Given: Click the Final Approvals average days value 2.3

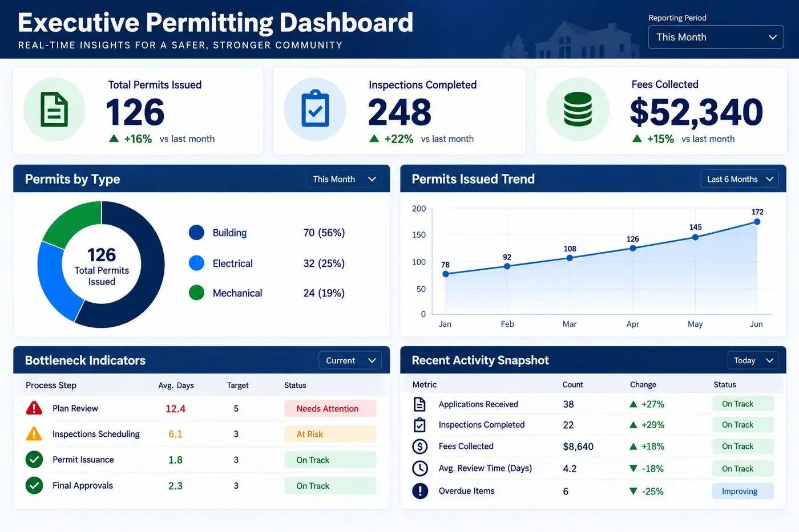Looking at the screenshot, I should [x=175, y=486].
